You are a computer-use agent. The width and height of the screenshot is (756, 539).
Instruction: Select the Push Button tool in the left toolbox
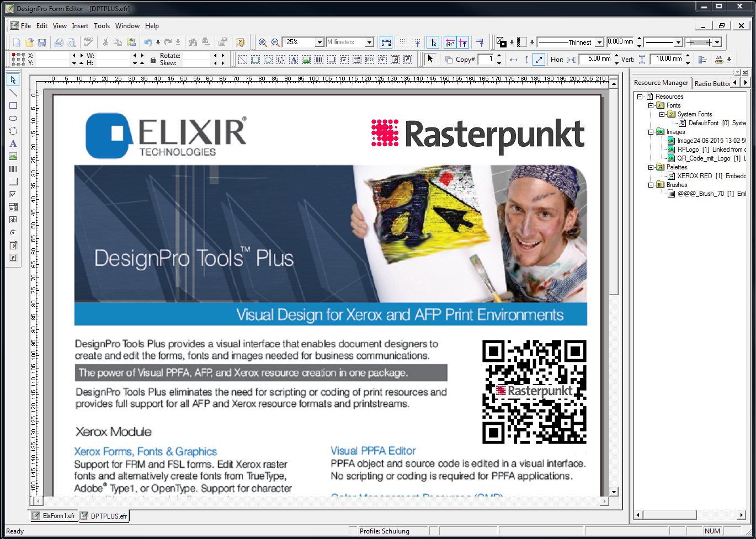13,182
